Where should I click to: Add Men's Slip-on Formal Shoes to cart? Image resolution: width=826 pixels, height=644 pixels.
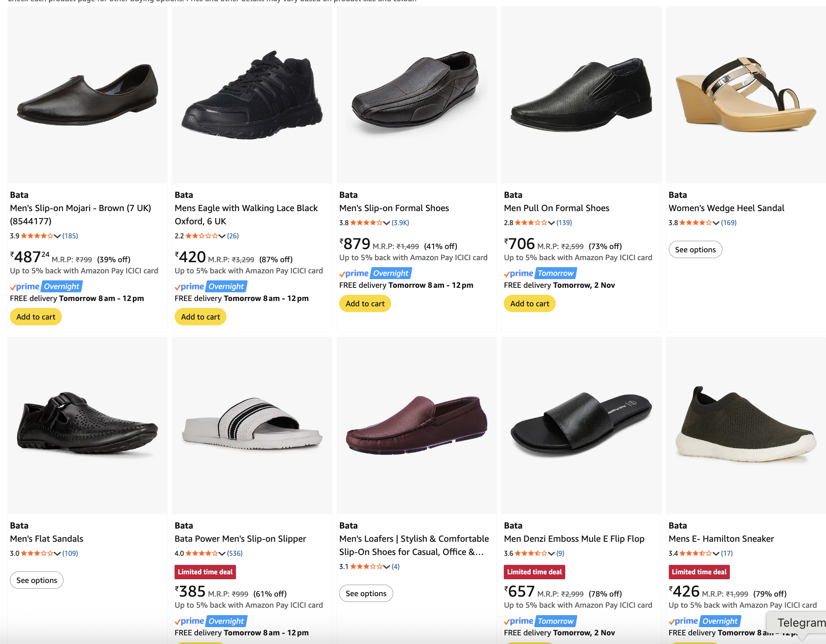[365, 303]
